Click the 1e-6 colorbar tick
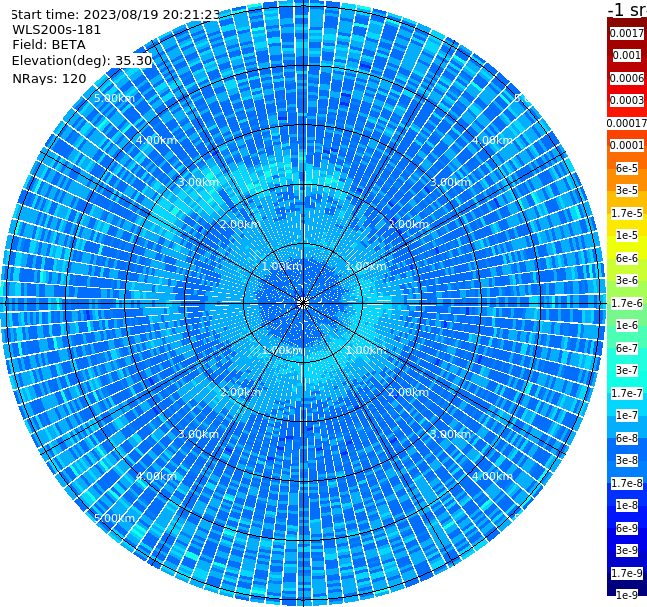 pyautogui.click(x=627, y=325)
